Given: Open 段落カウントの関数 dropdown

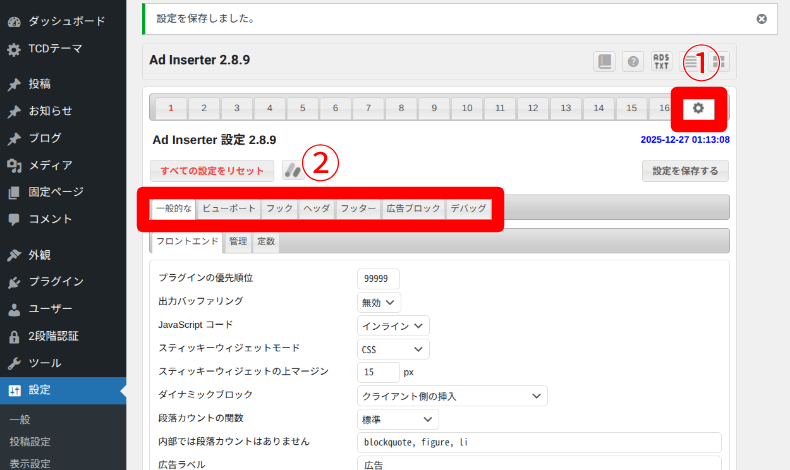Looking at the screenshot, I should (398, 419).
